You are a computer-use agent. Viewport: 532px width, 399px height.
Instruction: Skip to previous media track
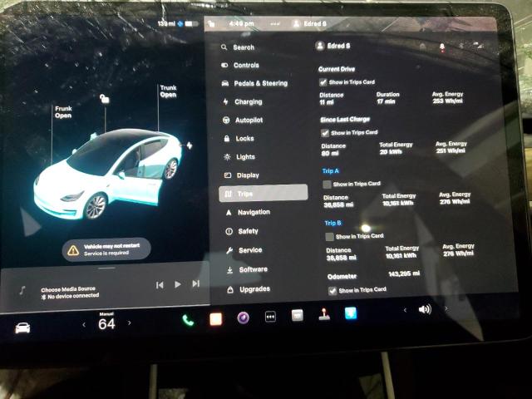(x=160, y=285)
